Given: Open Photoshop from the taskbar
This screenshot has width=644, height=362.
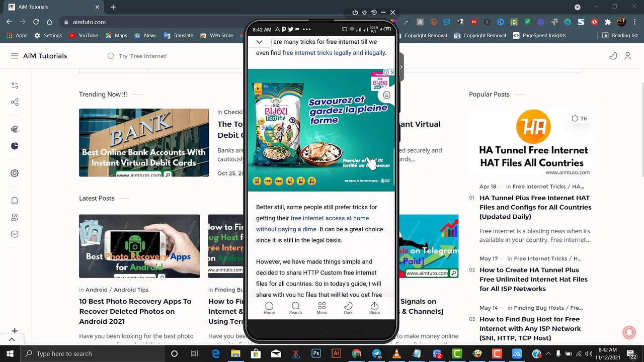Looking at the screenshot, I should 316,353.
